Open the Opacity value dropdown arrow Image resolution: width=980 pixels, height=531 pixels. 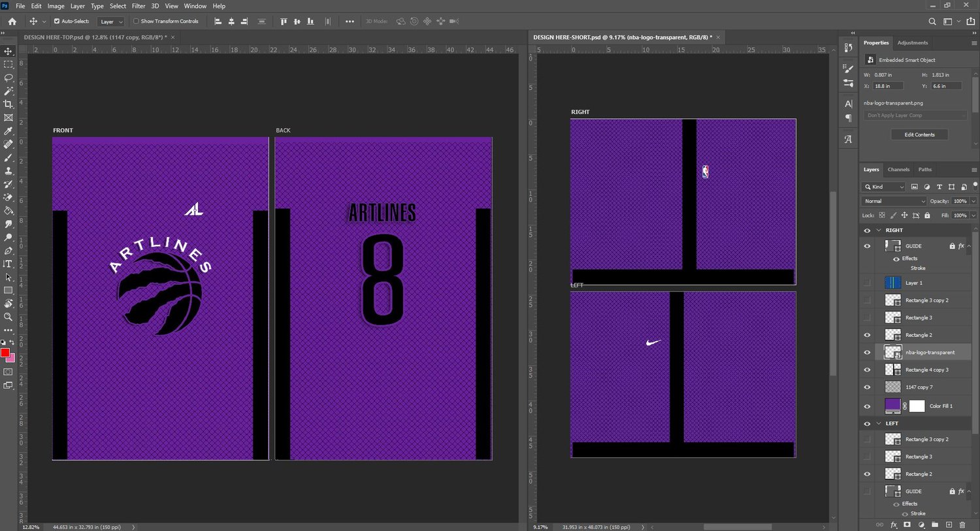click(x=973, y=201)
